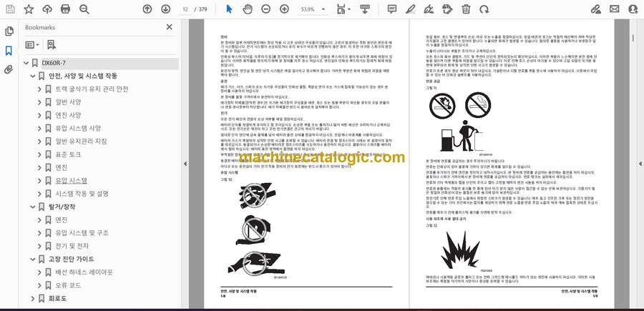Open the attachments paperclip panel

point(9,69)
